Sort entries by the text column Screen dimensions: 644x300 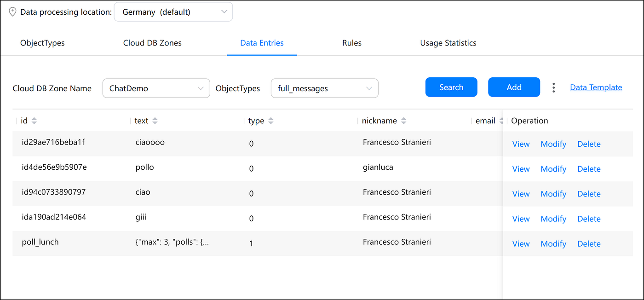[x=155, y=121]
